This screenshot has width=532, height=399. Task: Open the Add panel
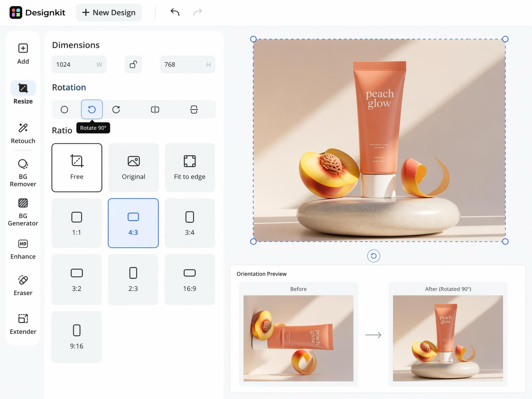pyautogui.click(x=23, y=54)
